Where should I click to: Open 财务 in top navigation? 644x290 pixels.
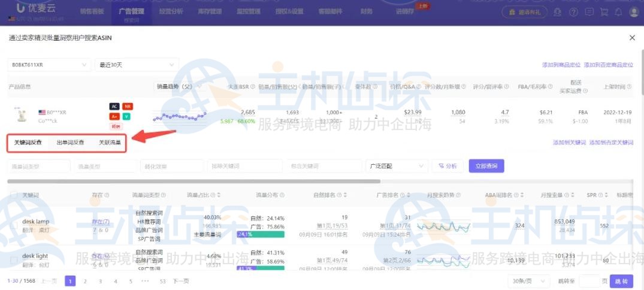click(x=367, y=11)
